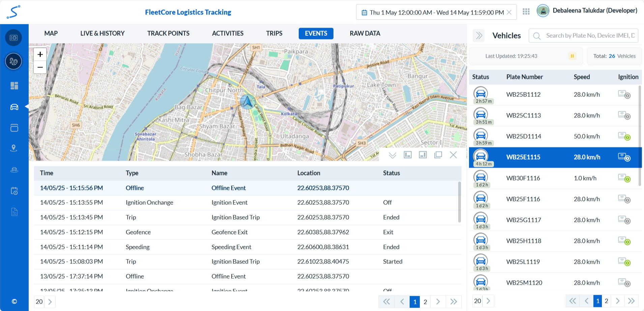The image size is (644, 311).
Task: Open the RAW DATA tab
Action: (364, 33)
